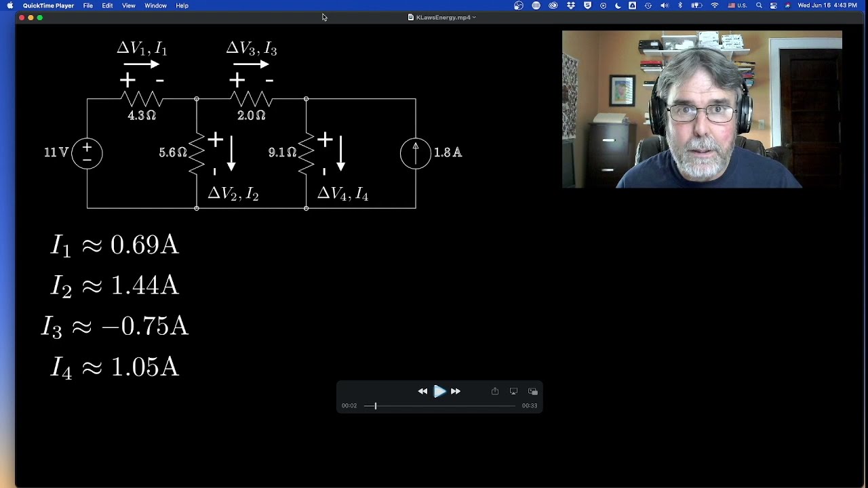Click the I2 ≈ 1.44A equation
Image resolution: width=868 pixels, height=488 pixels.
tap(115, 286)
